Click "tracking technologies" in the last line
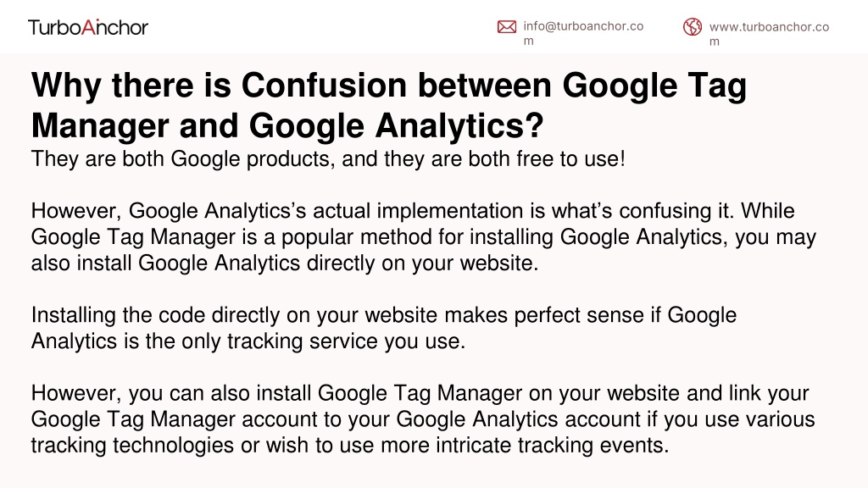This screenshot has width=868, height=488. tap(132, 446)
